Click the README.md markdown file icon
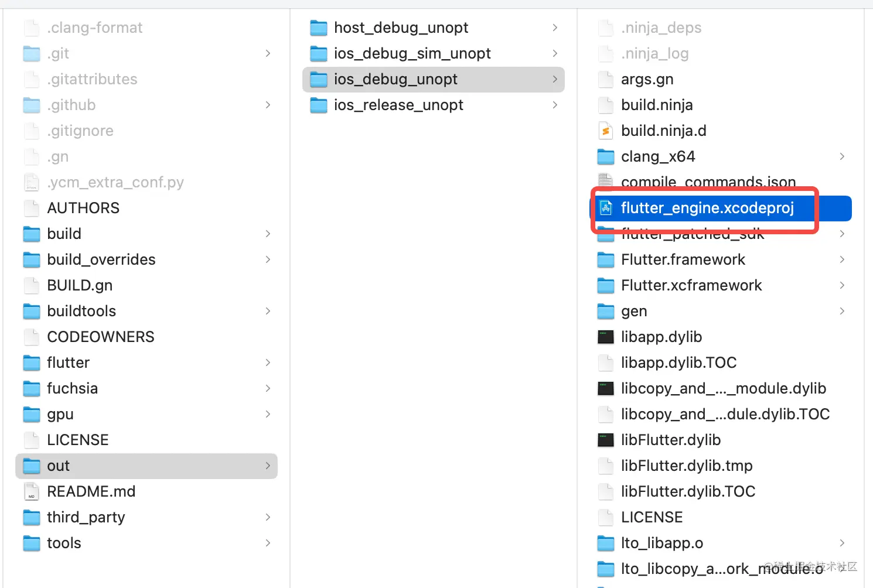The image size is (873, 588). pyautogui.click(x=32, y=491)
